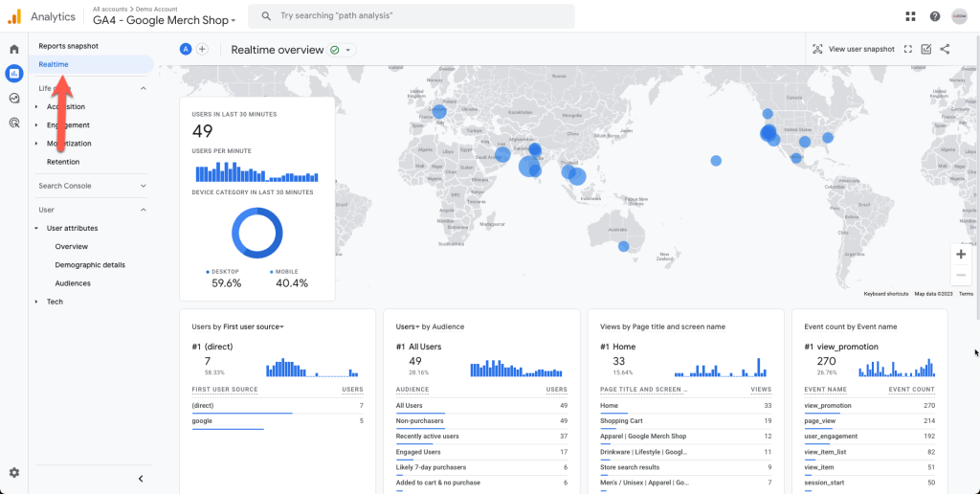This screenshot has width=980, height=494.
Task: Click the Shopping Cart page row
Action: tap(685, 421)
